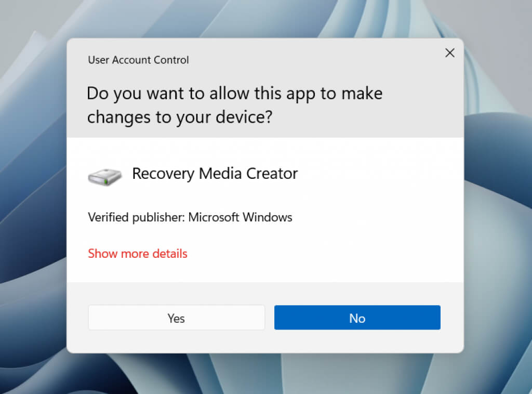Click the Recovery Media Creator drive icon
Image resolution: width=532 pixels, height=394 pixels.
coord(105,177)
